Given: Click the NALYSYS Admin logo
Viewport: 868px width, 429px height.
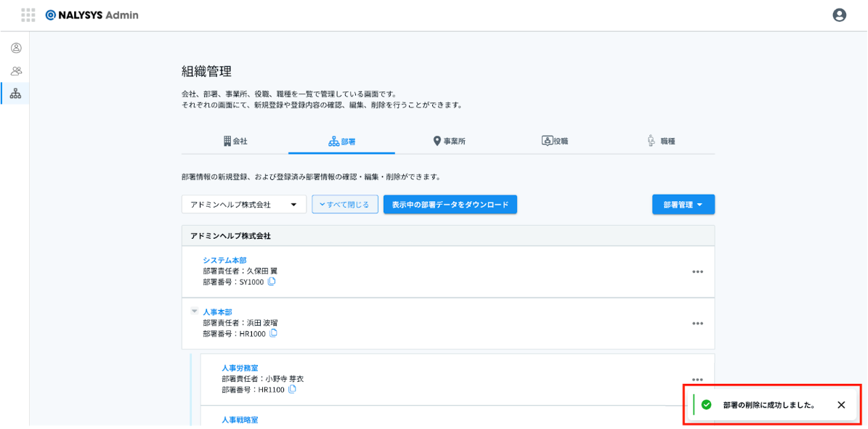Looking at the screenshot, I should click(92, 15).
